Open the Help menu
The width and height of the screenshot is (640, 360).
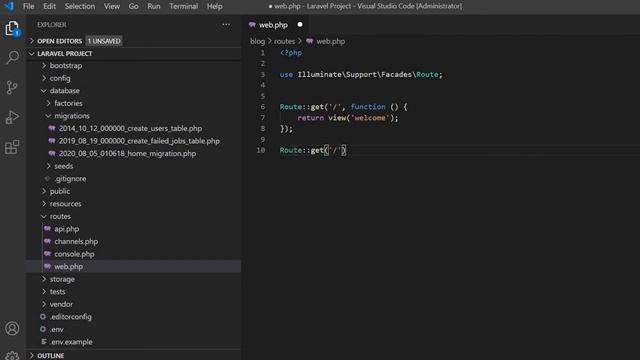pos(215,6)
